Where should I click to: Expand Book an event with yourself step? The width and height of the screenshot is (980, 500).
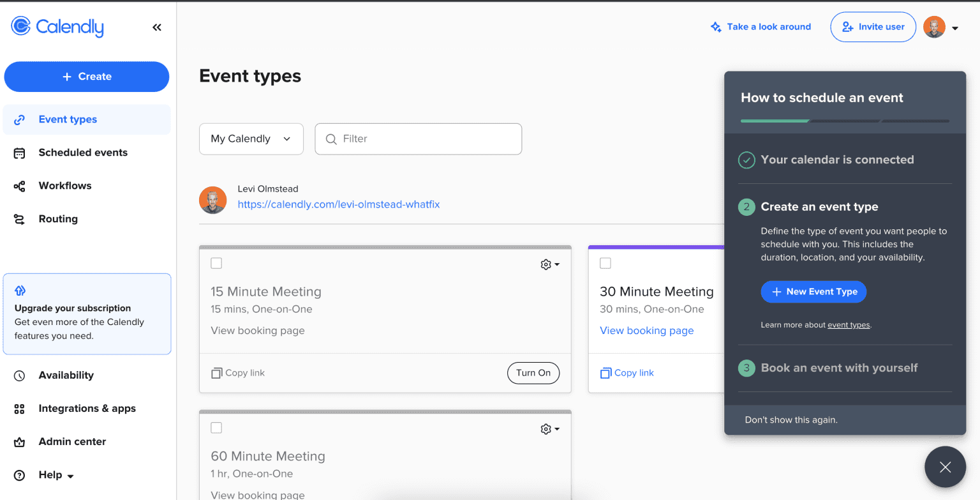coord(839,368)
